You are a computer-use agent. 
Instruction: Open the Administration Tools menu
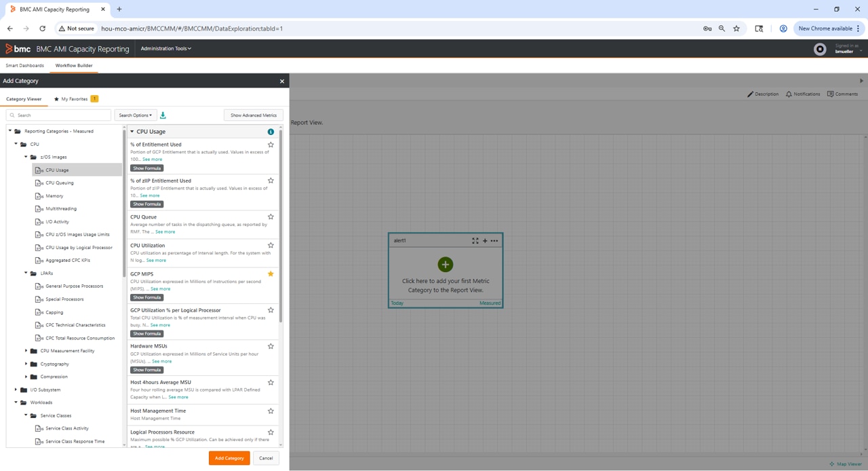[x=165, y=49]
